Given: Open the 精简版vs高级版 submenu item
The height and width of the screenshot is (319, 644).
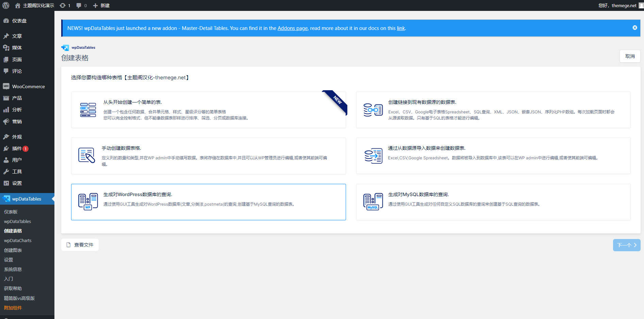Looking at the screenshot, I should point(19,298).
